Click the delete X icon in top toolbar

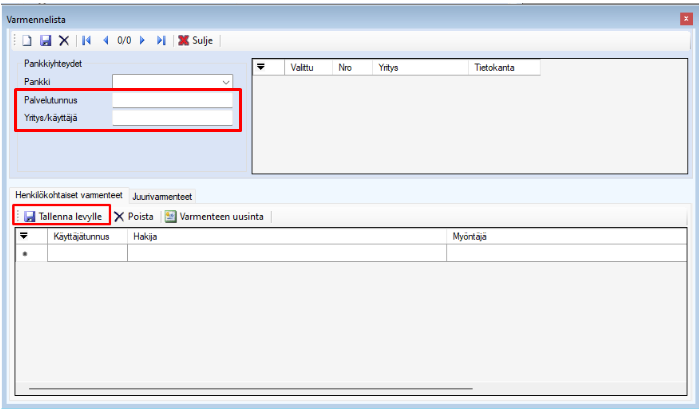63,40
